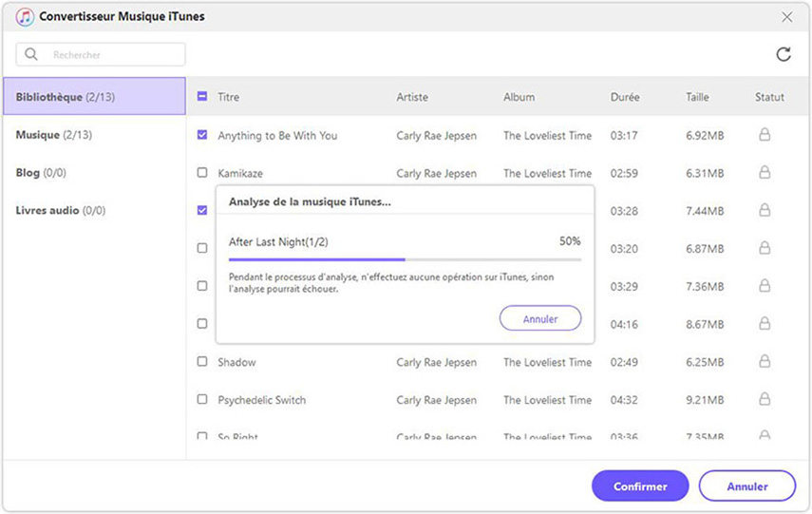The image size is (812, 514).
Task: Click the 9.21MB size value
Action: click(x=705, y=400)
